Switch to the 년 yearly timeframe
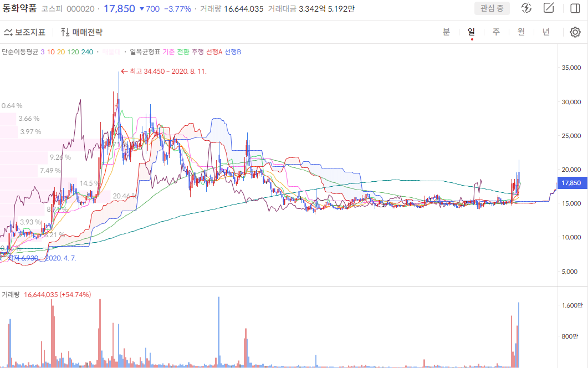Screen dimensions: 588x368 (546, 32)
